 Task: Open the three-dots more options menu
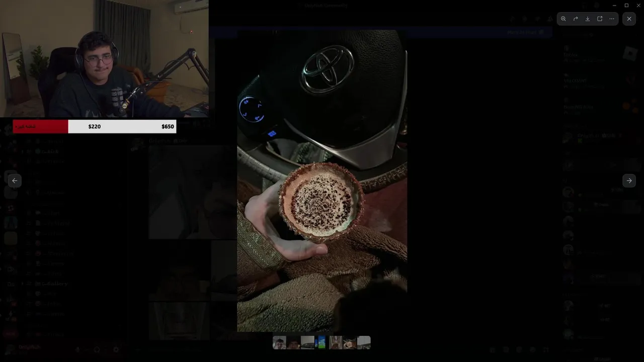612,19
